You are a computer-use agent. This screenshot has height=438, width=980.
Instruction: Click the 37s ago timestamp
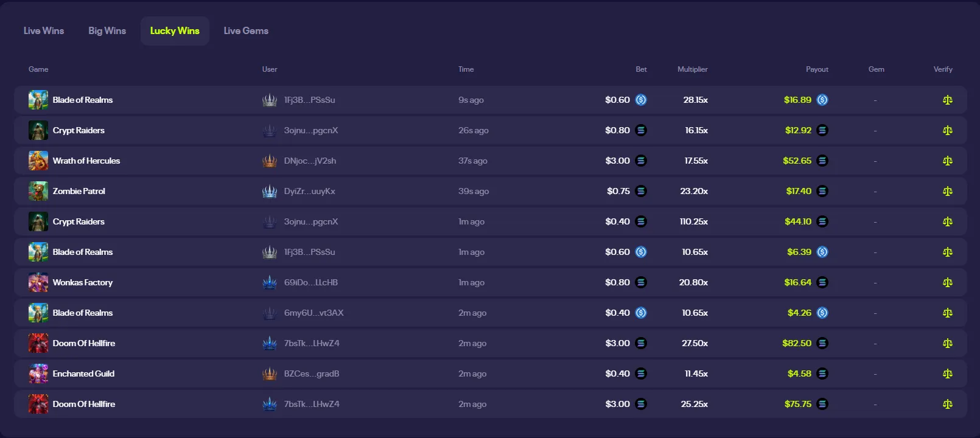pyautogui.click(x=473, y=161)
